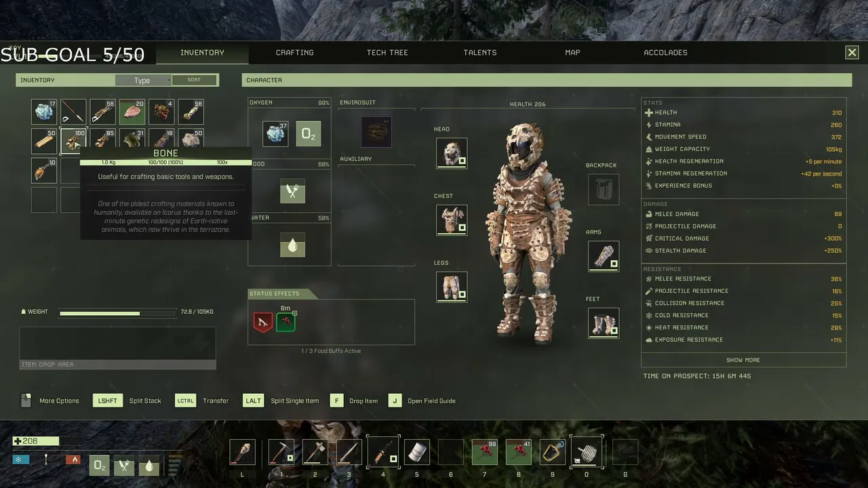868x488 pixels.
Task: Select the Backpack slot
Action: pyautogui.click(x=604, y=189)
